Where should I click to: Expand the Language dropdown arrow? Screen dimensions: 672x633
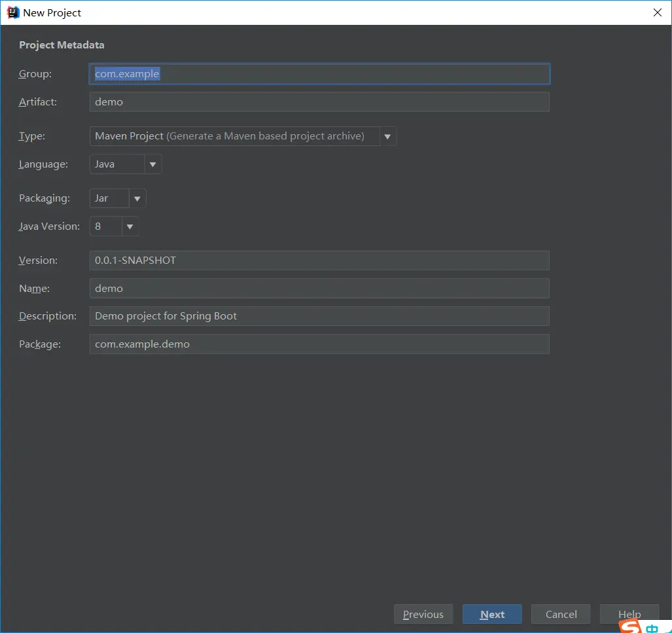tap(152, 164)
